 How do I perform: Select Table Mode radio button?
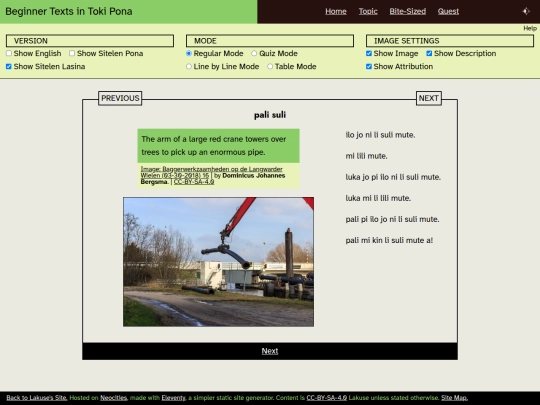pyautogui.click(x=270, y=66)
